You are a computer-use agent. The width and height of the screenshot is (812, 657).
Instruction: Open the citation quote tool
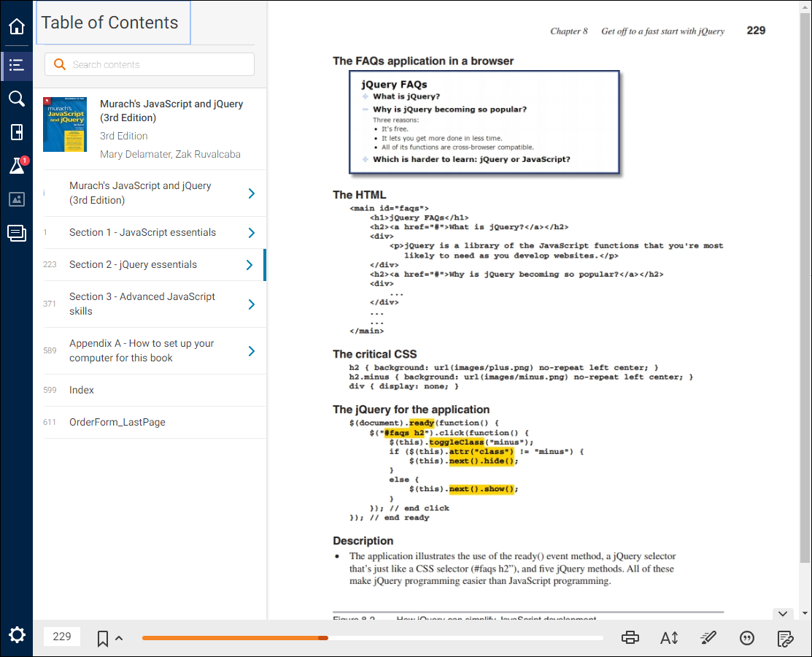(747, 637)
